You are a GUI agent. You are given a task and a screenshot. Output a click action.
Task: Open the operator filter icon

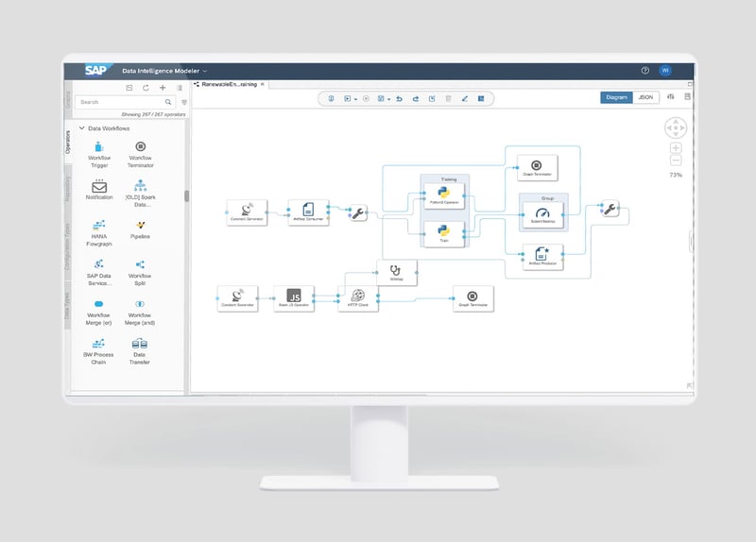(184, 102)
